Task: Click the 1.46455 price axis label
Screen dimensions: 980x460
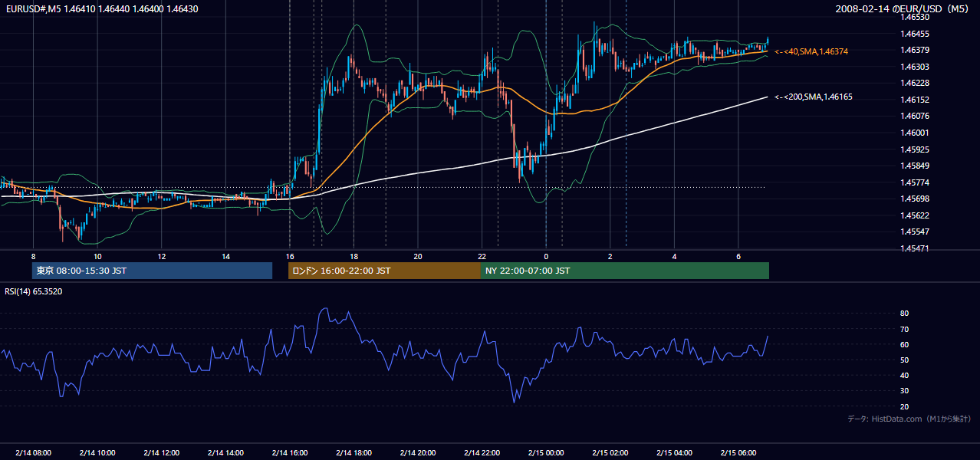Action: (914, 34)
